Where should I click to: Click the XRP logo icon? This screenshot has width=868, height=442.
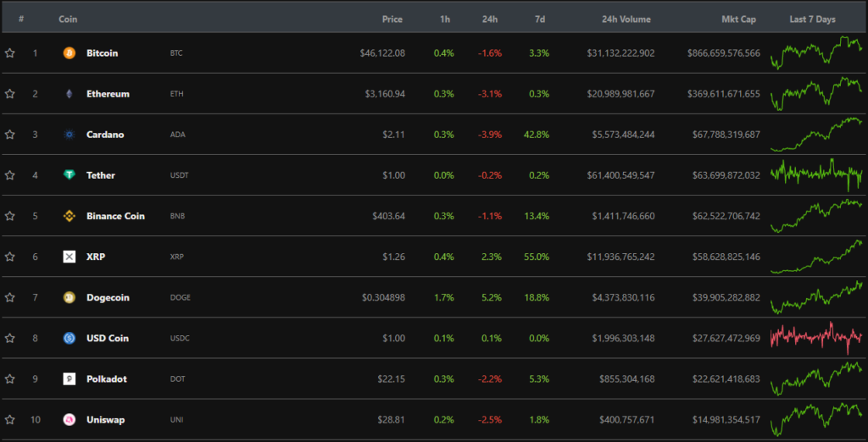tap(70, 257)
